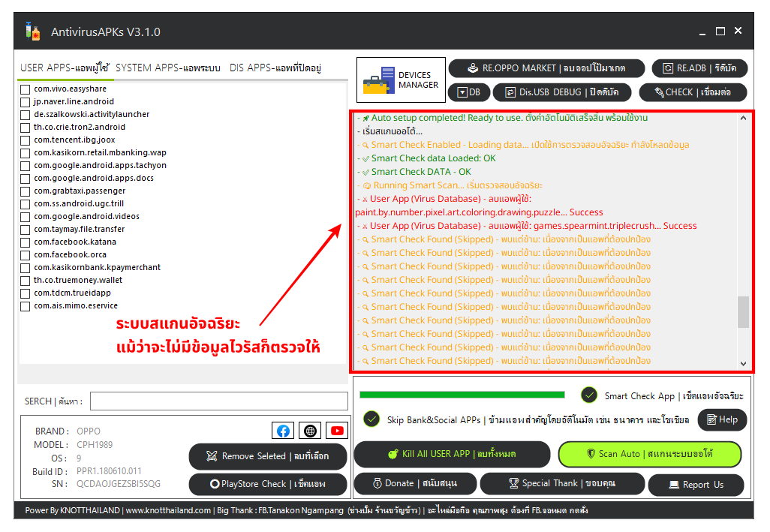Check com.taymay.file.transfer checkbox
Screen dimensions: 770x532
click(x=25, y=230)
